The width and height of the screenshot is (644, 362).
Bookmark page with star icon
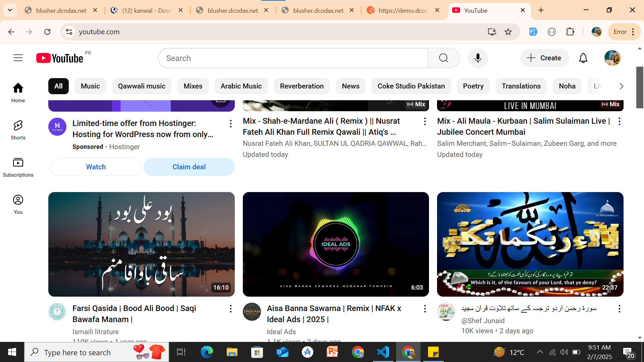pyautogui.click(x=508, y=32)
